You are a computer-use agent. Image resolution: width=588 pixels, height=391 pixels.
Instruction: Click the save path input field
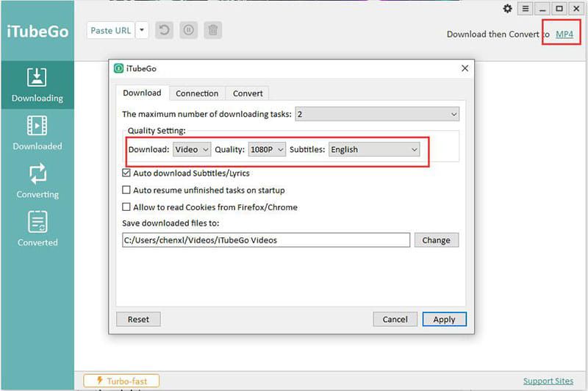click(x=266, y=240)
